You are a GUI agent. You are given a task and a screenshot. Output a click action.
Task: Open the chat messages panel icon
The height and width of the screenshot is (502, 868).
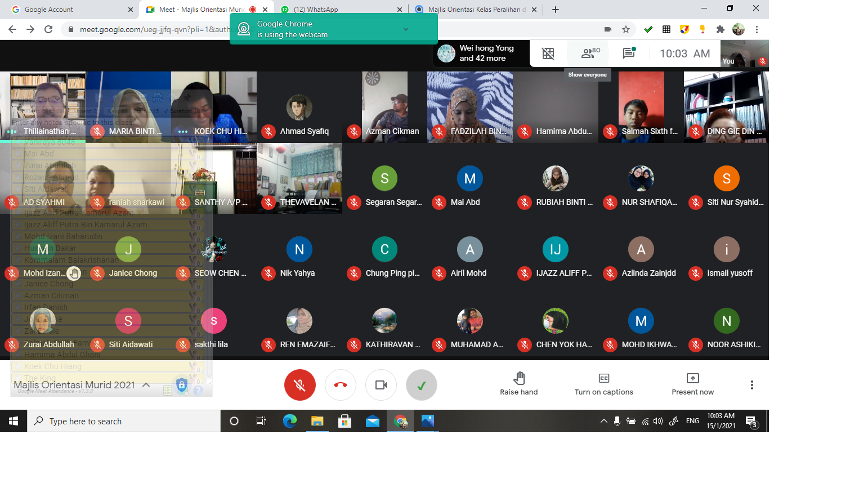coord(629,53)
